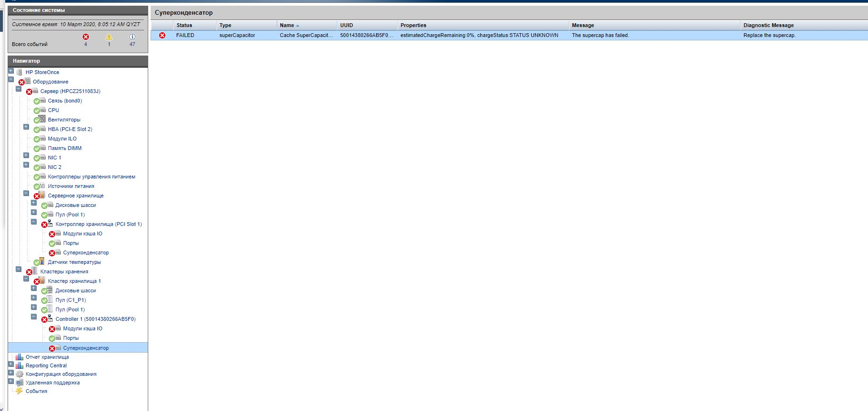Viewport: 868px width, 411px height.
Task: Click the yellow warning events icon
Action: point(109,37)
